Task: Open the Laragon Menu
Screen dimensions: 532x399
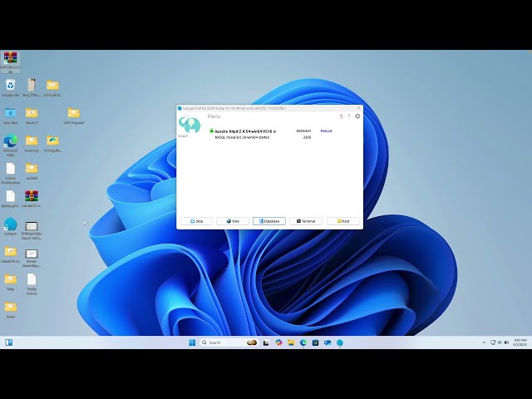Action: [214, 116]
